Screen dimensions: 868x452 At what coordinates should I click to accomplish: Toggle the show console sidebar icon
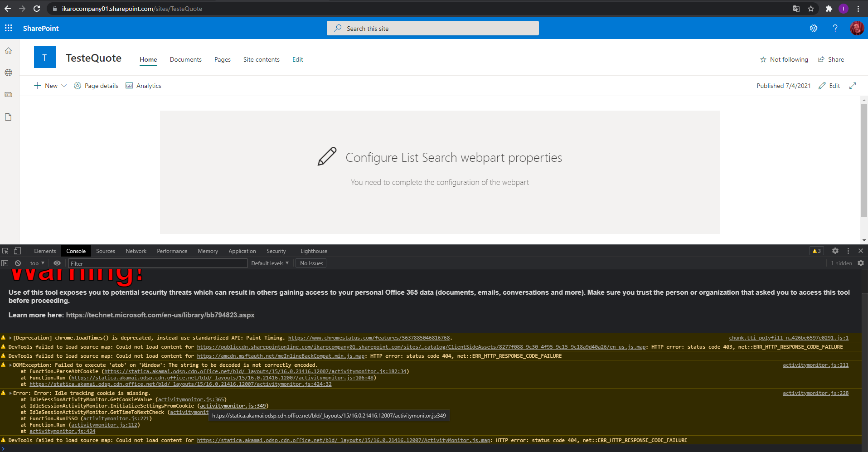5,263
